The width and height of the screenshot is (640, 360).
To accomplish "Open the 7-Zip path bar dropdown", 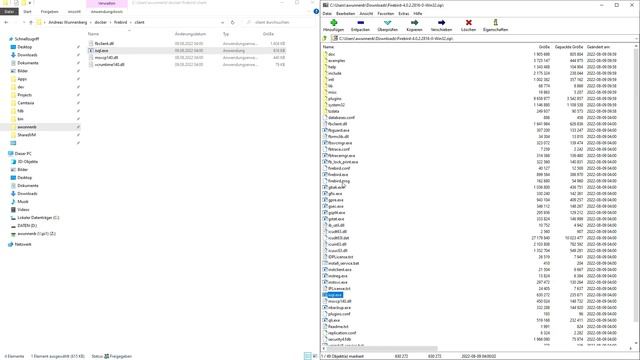I will 637,38.
